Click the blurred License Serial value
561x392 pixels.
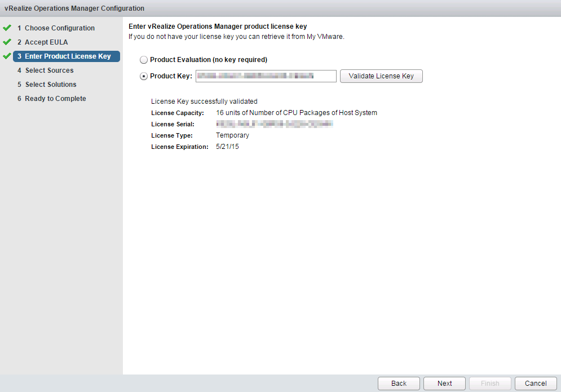point(275,124)
